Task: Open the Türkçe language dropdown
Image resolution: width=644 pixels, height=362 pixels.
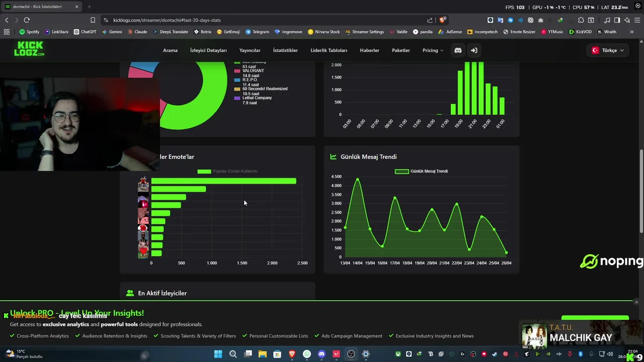Action: 608,50
